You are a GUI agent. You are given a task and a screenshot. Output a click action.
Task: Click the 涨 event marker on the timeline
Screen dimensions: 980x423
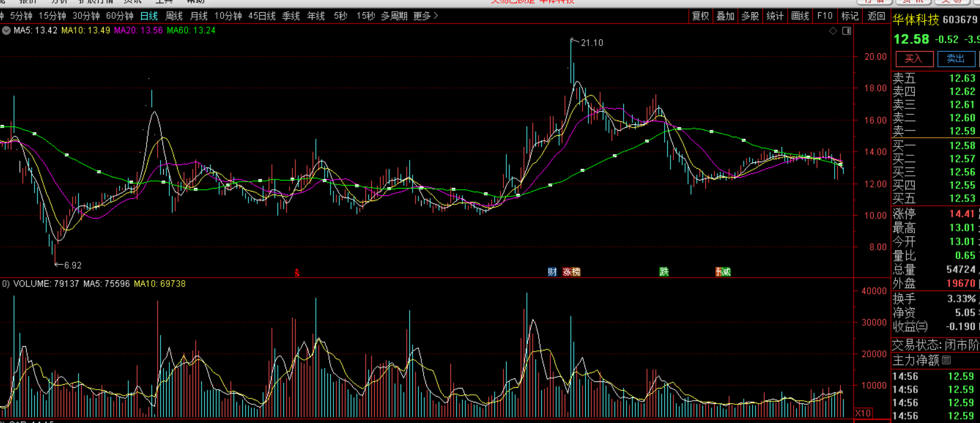567,272
